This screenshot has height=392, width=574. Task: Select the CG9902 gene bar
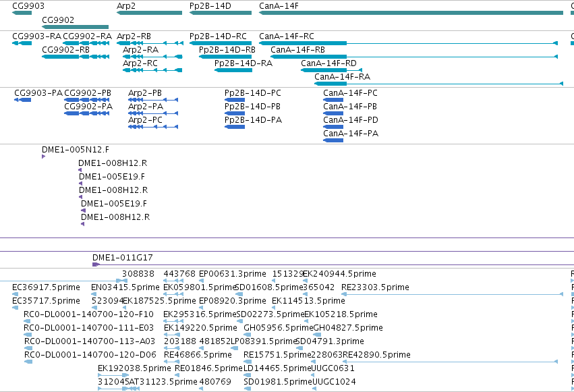click(75, 27)
